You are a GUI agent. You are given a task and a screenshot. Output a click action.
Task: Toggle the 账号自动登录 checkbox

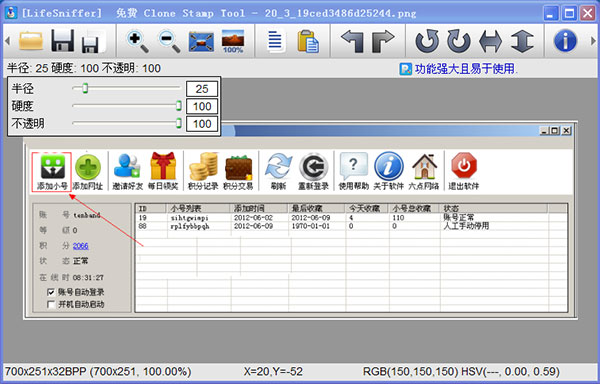click(x=51, y=292)
